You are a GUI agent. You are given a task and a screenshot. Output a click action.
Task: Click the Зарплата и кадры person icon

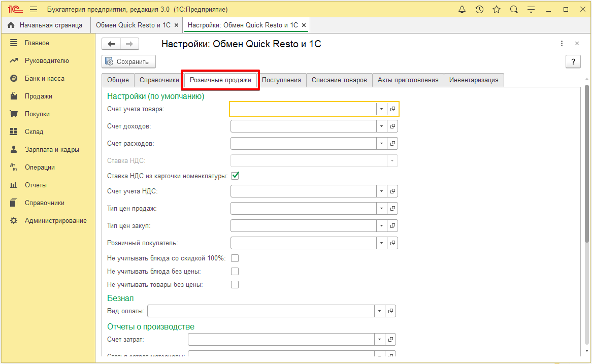(x=14, y=149)
